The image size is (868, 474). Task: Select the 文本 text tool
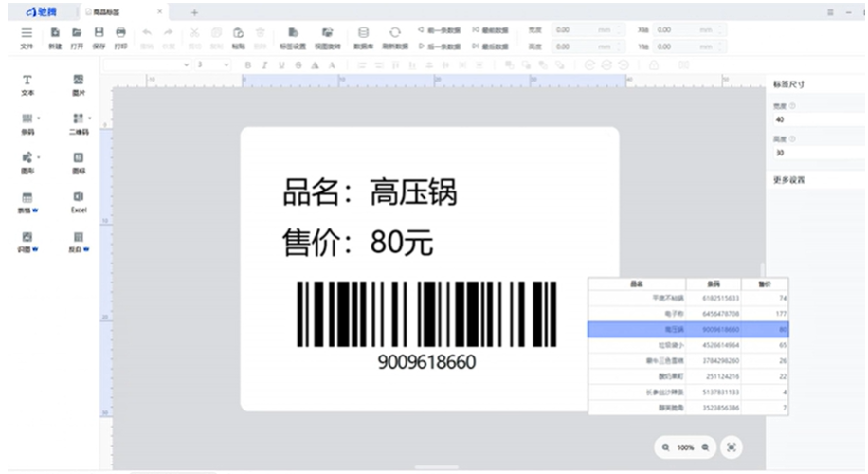(x=27, y=85)
